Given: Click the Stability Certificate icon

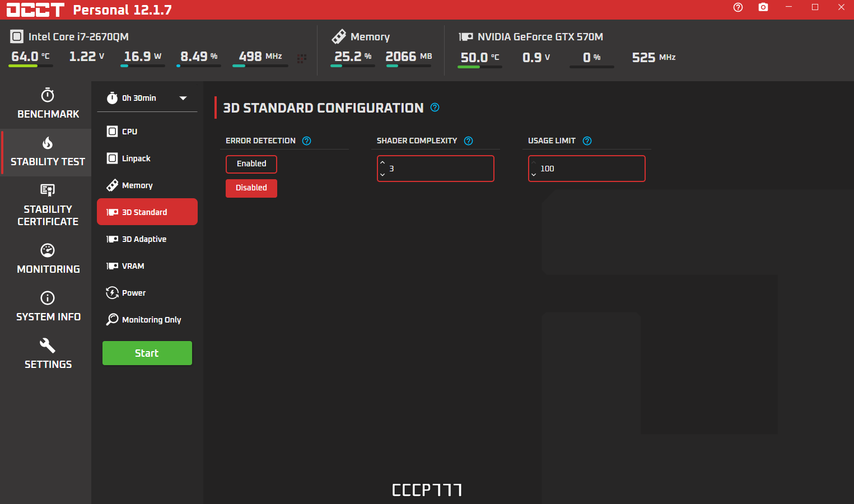Looking at the screenshot, I should pyautogui.click(x=48, y=190).
